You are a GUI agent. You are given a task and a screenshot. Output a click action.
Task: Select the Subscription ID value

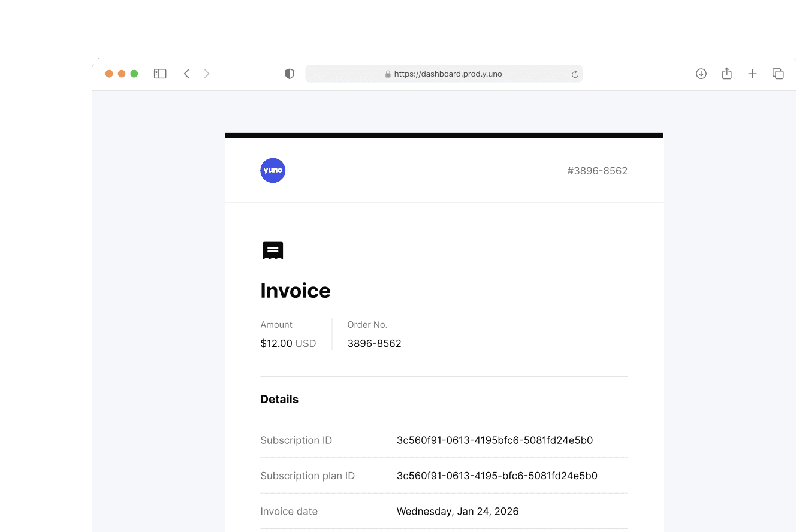(x=495, y=440)
